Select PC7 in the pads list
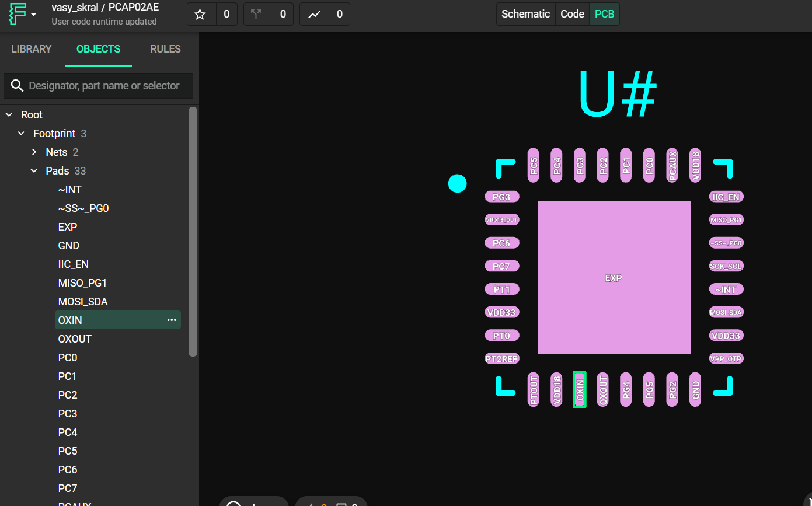The width and height of the screenshot is (812, 506). click(68, 488)
